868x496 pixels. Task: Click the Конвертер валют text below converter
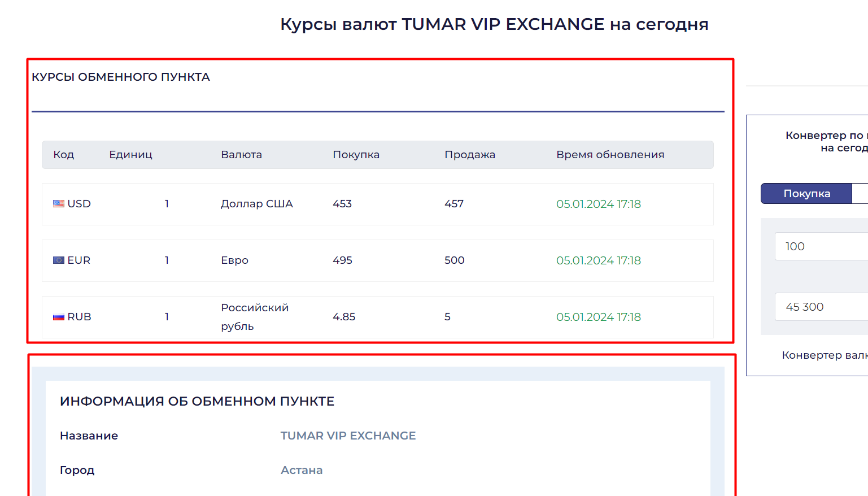click(x=825, y=355)
